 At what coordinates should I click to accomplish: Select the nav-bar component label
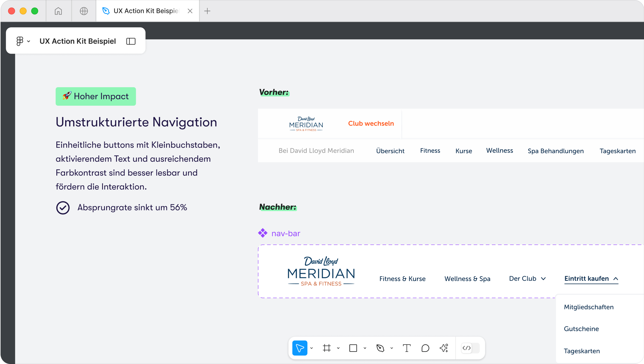[x=285, y=233]
